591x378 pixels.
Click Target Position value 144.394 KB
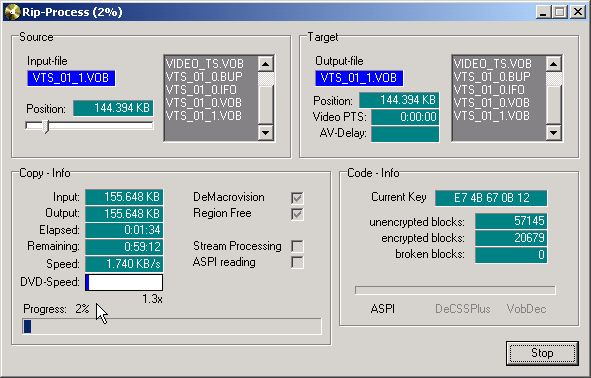click(x=399, y=100)
